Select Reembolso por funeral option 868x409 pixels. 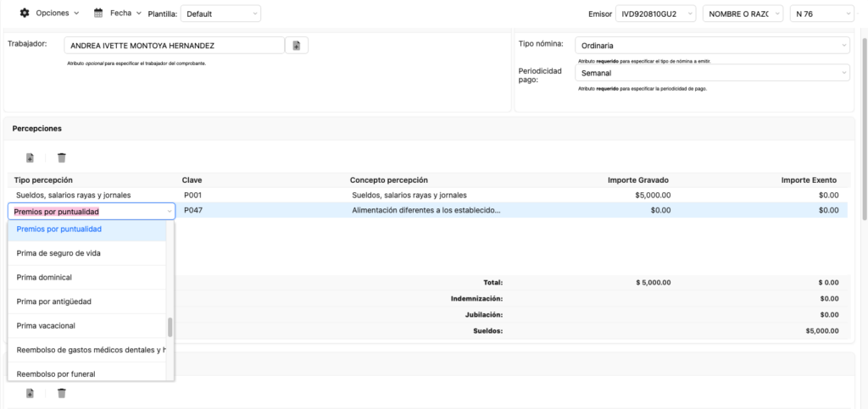[87, 373]
